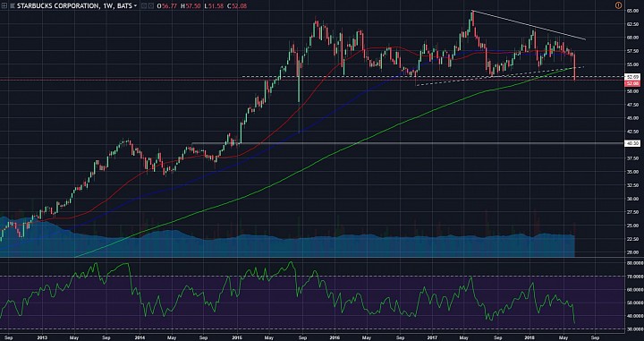Select the horizontal support line at 40.20
Screen dimensions: 644x341
(x=407, y=143)
